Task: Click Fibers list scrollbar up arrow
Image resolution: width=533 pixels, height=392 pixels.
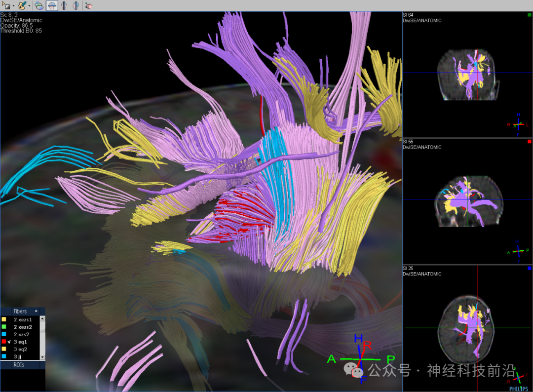Action: coord(42,318)
